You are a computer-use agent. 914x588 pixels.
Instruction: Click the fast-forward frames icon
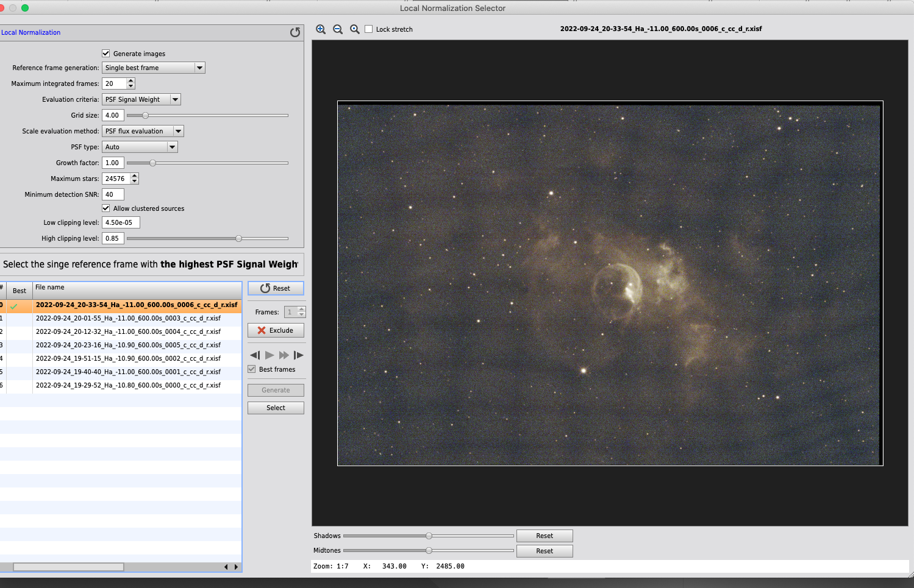pyautogui.click(x=284, y=355)
